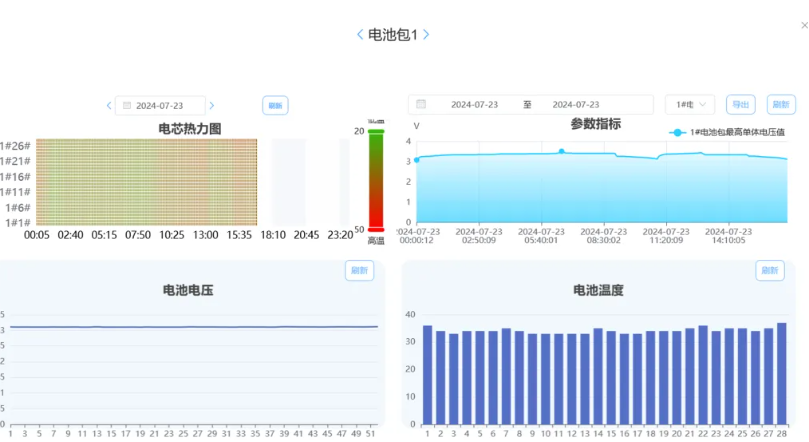The image size is (809, 442).
Task: Refresh the 电池温度 panel
Action: (769, 270)
